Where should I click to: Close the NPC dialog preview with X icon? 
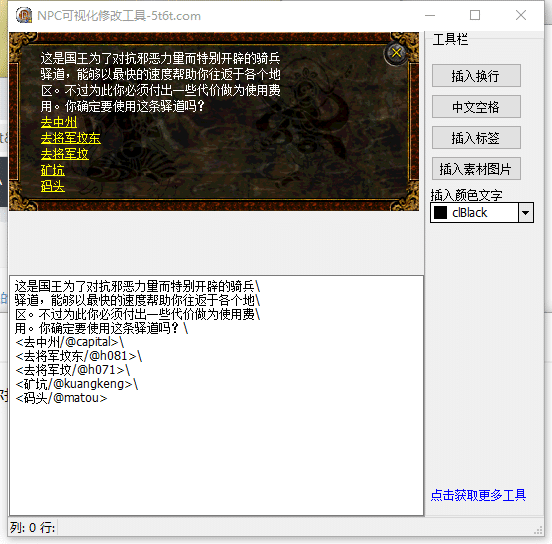click(396, 53)
